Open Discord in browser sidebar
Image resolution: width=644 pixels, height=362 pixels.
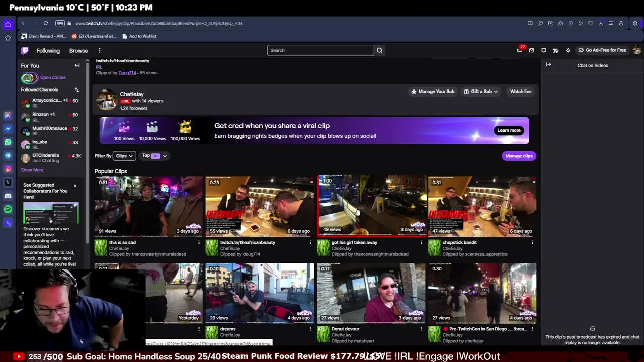tap(8, 196)
